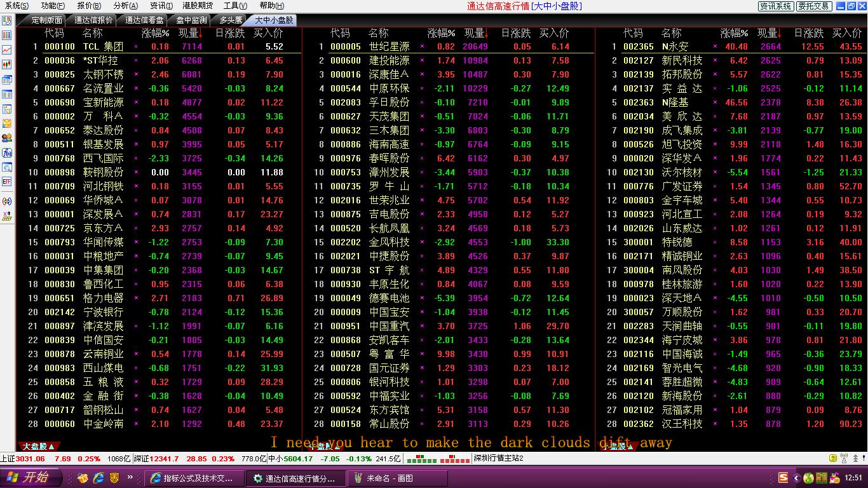Open the candlestick K-line chart sidebar icon
This screenshot has height=488, width=868.
(x=7, y=64)
